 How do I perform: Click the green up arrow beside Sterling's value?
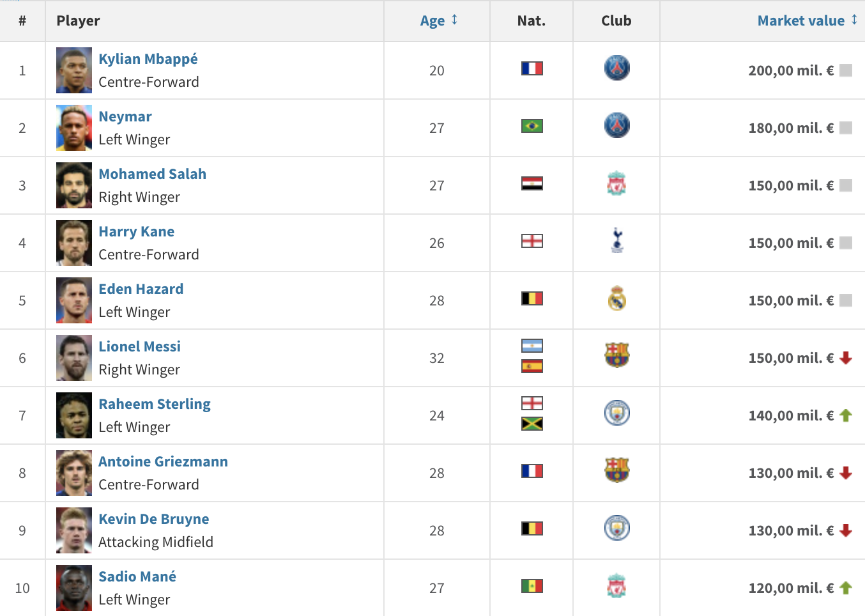click(846, 415)
